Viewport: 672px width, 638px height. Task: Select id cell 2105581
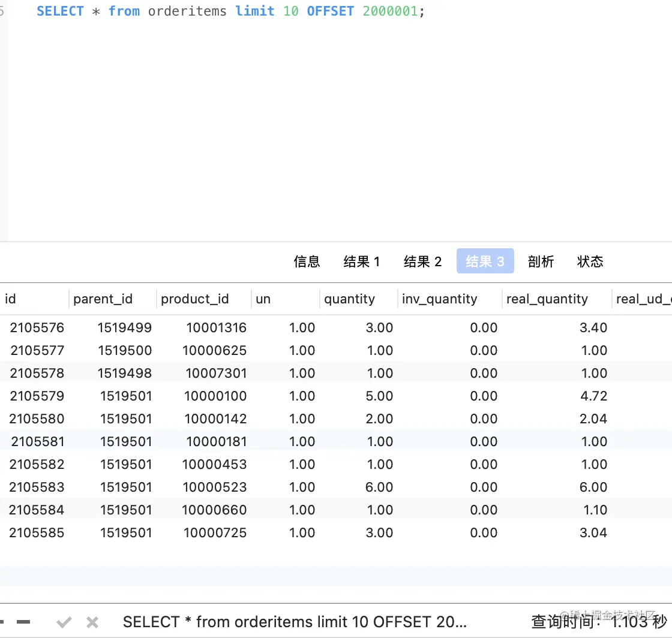click(x=37, y=441)
